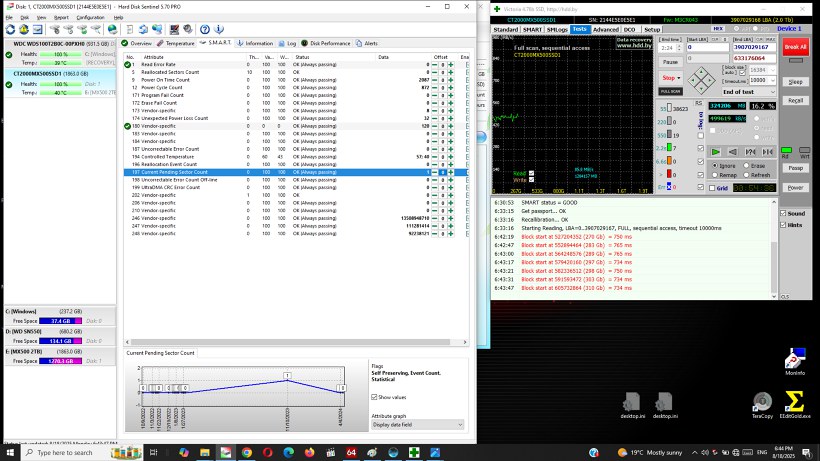Toggle the Grid checkbox in Victoria

pos(712,188)
